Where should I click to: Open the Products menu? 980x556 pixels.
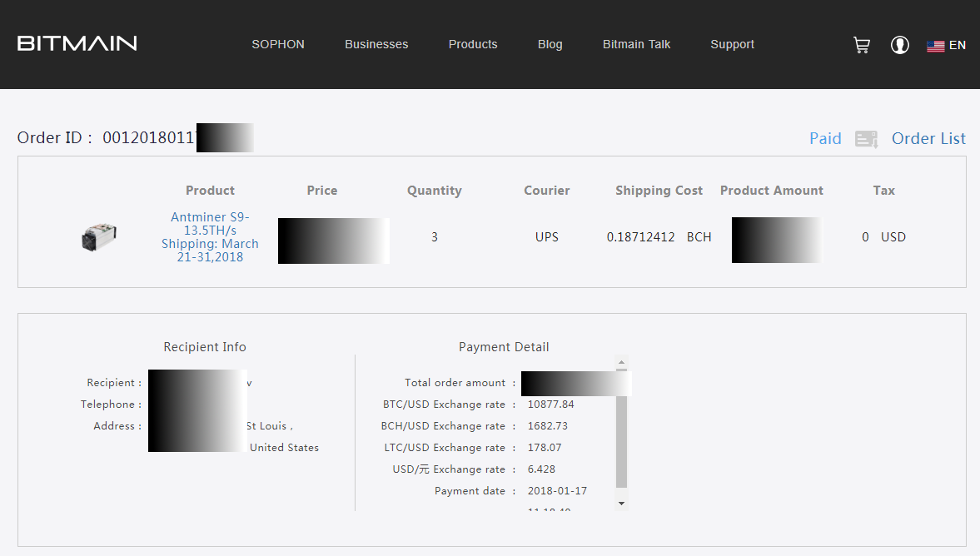[x=473, y=44]
